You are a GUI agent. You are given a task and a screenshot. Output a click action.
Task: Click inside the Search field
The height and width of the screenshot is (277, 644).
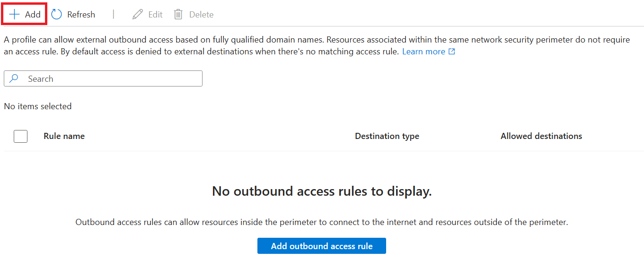click(x=103, y=78)
